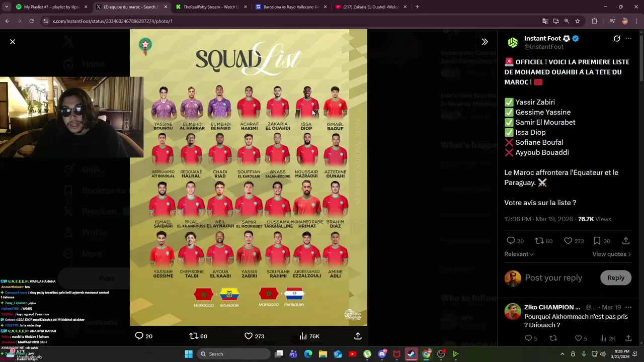Click the 12:06 PM Mar 19, 2026 timestamp
Image resolution: width=644 pixels, height=362 pixels.
(539, 219)
